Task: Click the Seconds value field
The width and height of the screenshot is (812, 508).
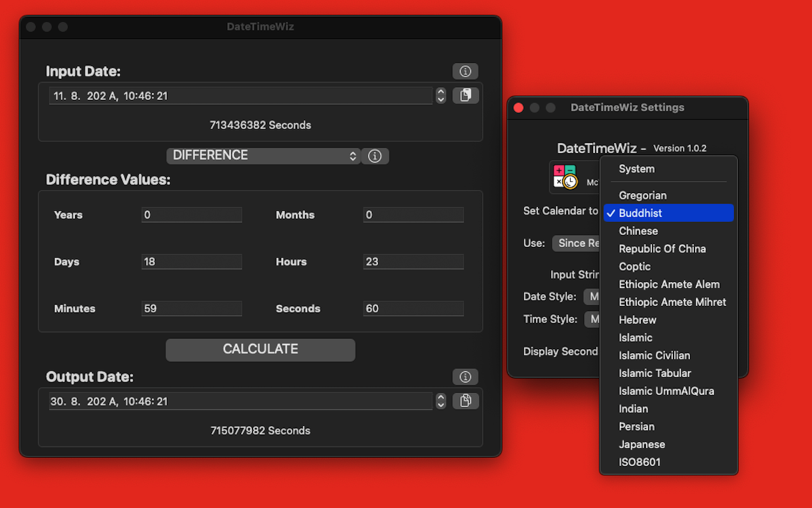Action: coord(413,308)
